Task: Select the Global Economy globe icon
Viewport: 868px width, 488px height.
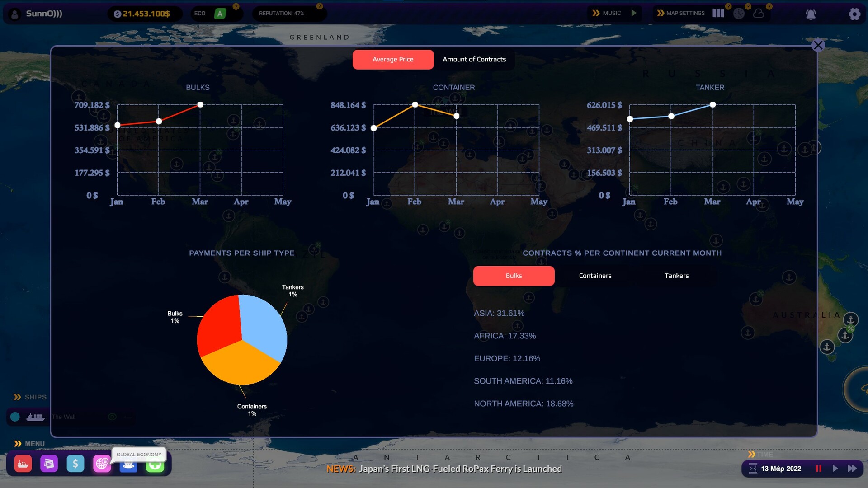Action: (x=102, y=464)
